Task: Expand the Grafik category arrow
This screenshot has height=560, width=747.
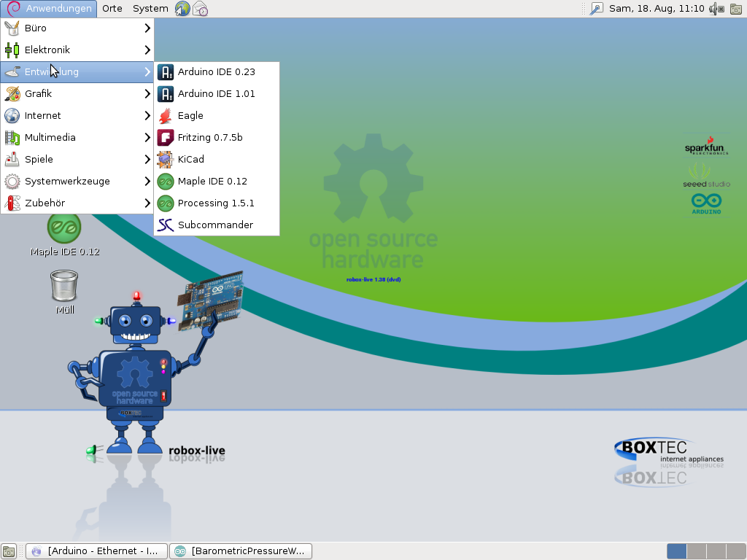Action: click(147, 94)
